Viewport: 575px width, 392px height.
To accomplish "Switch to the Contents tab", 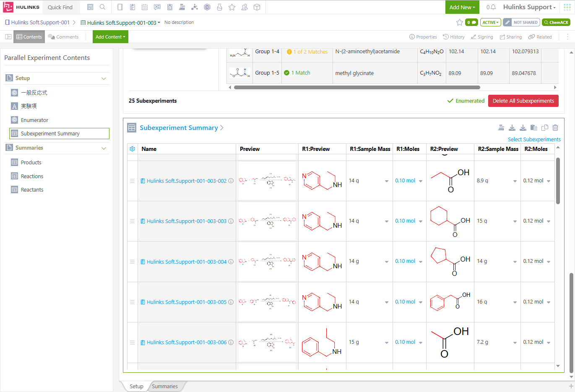I will 29,37.
